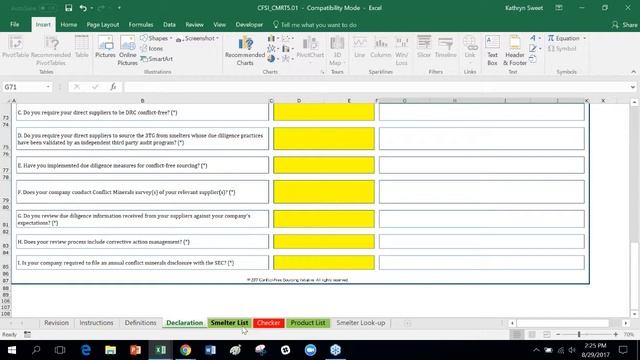
Task: Insert a Column sparkline
Action: tap(381, 47)
